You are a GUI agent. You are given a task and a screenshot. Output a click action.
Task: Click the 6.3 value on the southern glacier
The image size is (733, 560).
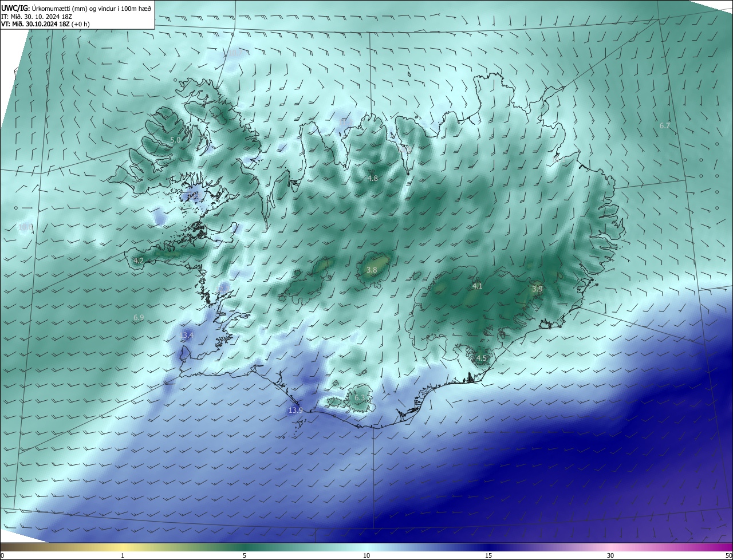(x=360, y=398)
